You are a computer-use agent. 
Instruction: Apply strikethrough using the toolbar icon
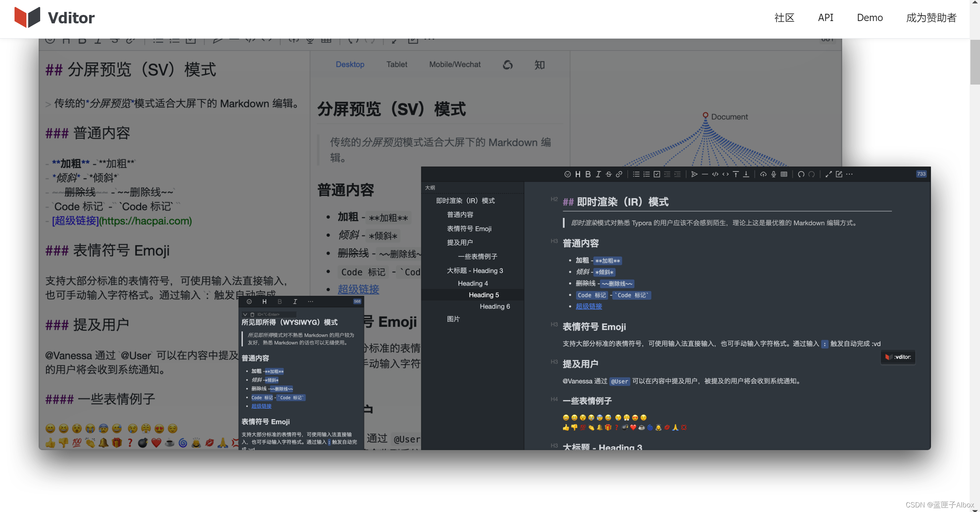click(609, 174)
